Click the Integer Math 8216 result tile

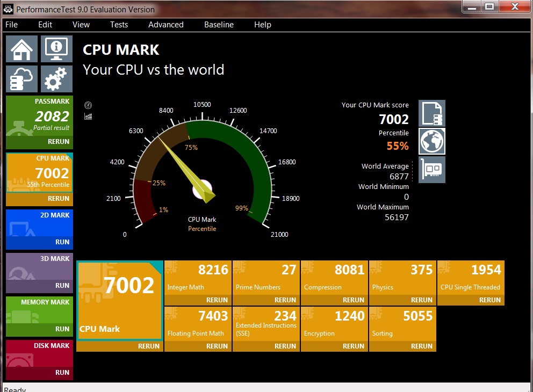click(198, 278)
